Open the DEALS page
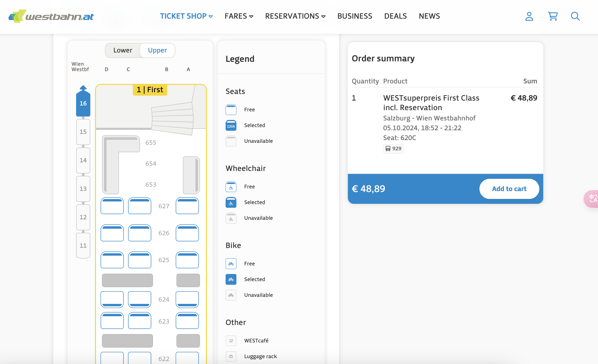 tap(395, 16)
